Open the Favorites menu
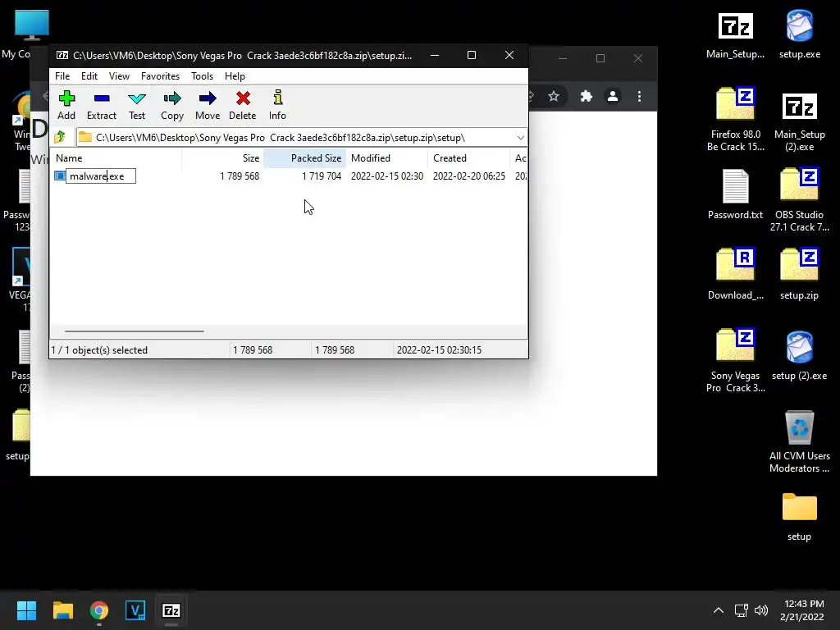The width and height of the screenshot is (840, 630). tap(160, 76)
